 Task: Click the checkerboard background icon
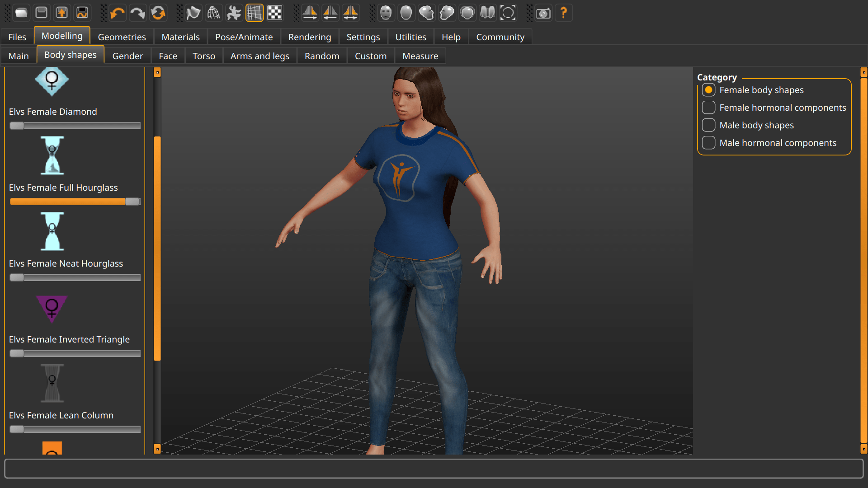point(274,13)
